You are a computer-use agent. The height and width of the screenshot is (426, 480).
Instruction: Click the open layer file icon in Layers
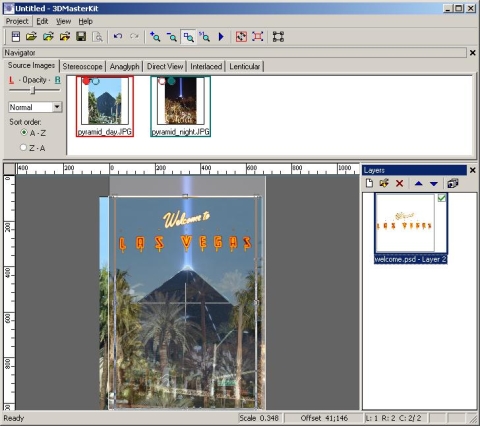384,183
